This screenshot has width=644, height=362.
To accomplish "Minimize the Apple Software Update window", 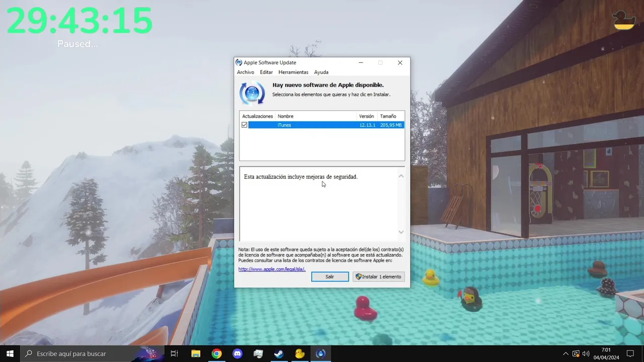I will click(361, 63).
